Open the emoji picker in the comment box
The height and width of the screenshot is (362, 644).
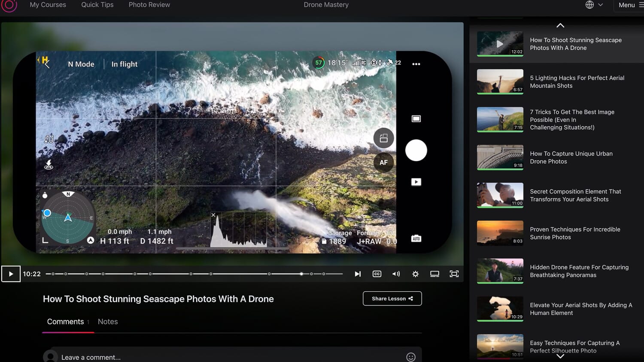coord(410,357)
